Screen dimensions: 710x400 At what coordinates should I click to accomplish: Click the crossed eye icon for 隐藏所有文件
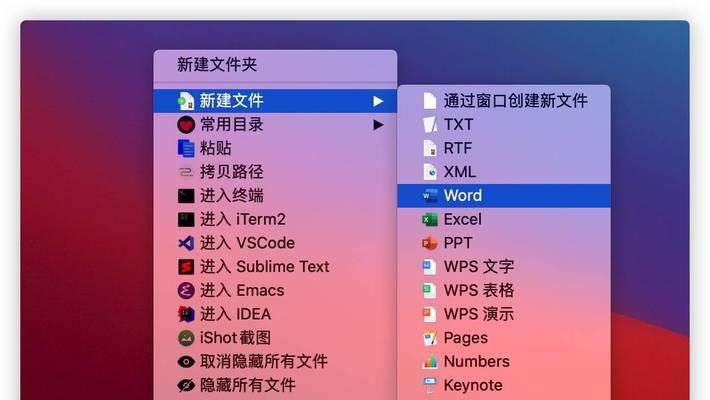pyautogui.click(x=186, y=385)
